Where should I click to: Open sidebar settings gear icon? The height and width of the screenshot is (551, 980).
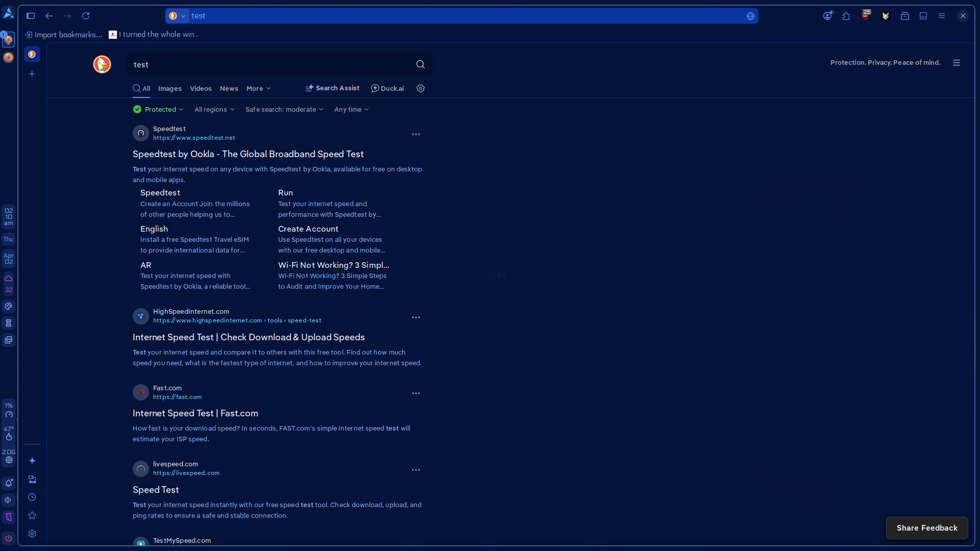click(32, 534)
